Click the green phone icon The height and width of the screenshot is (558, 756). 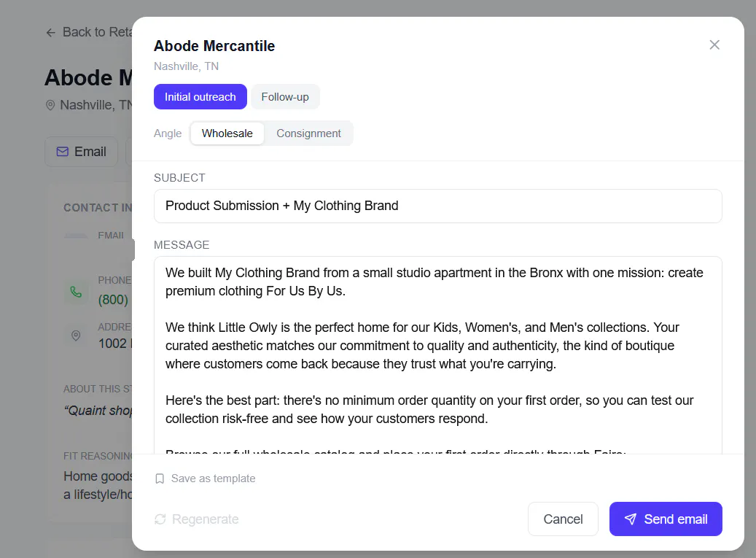pos(76,292)
